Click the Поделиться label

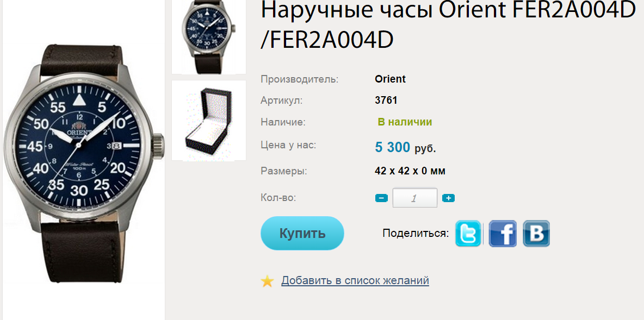[x=416, y=233]
